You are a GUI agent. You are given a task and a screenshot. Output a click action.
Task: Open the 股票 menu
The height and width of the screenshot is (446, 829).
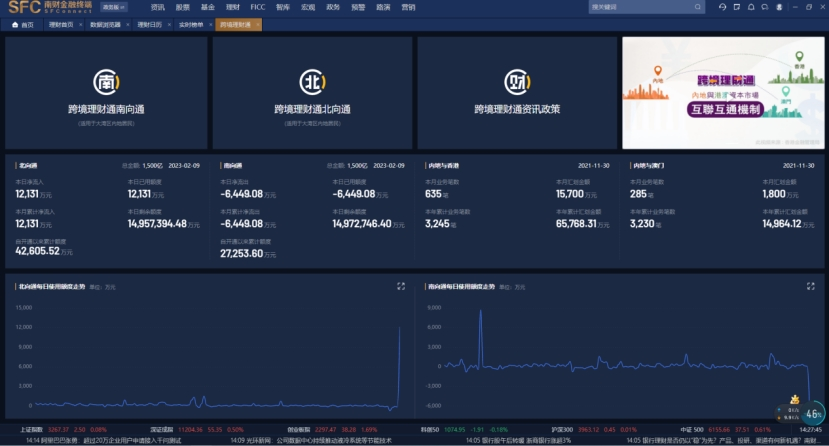pos(182,7)
